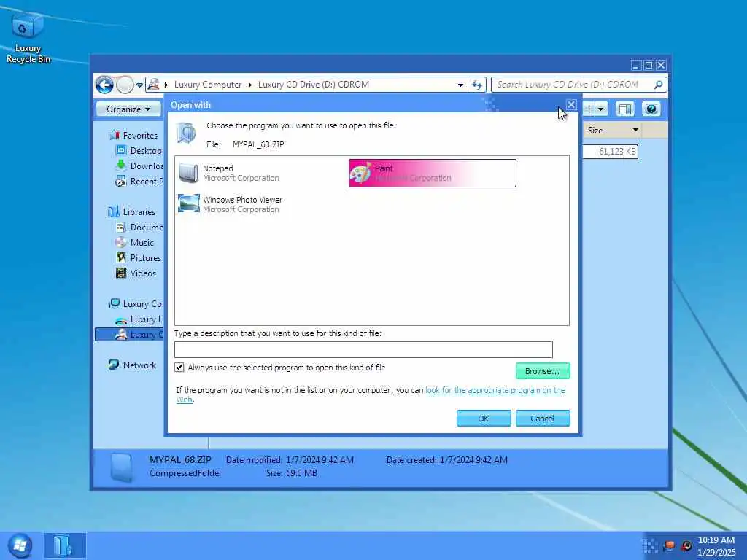747x560 pixels.
Task: Open the recent locations arrow beside Forward
Action: click(139, 85)
